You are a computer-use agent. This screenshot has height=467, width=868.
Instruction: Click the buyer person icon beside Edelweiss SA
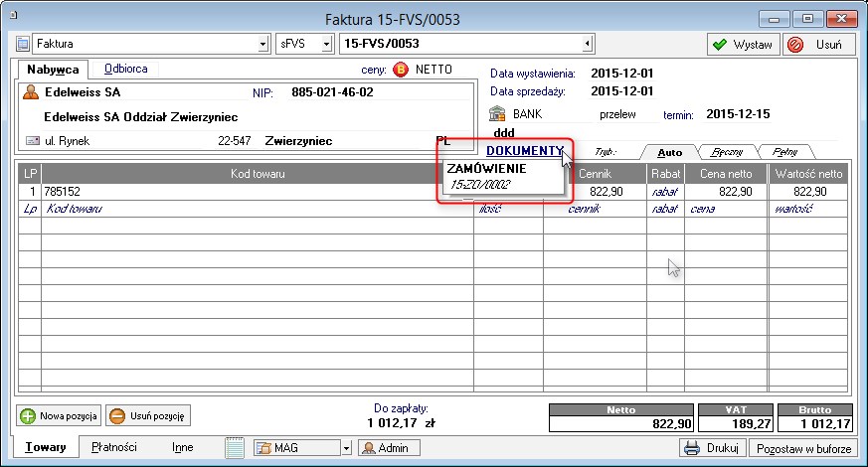click(x=31, y=92)
